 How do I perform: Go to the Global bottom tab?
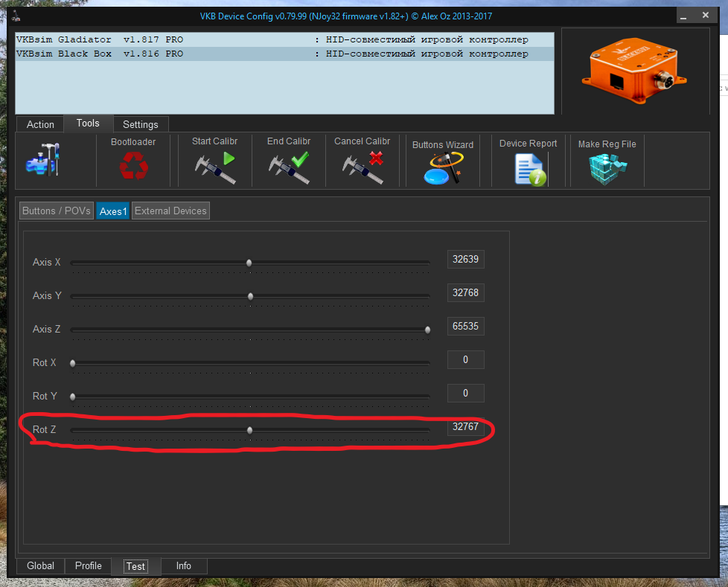40,565
